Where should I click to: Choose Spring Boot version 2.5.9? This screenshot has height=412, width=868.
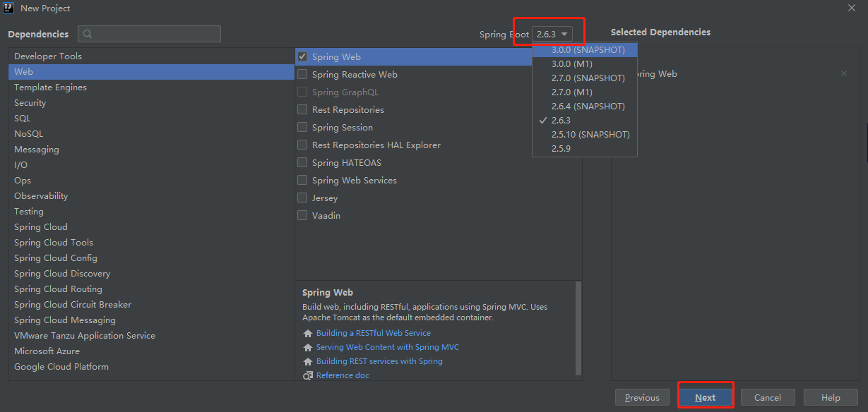585,148
